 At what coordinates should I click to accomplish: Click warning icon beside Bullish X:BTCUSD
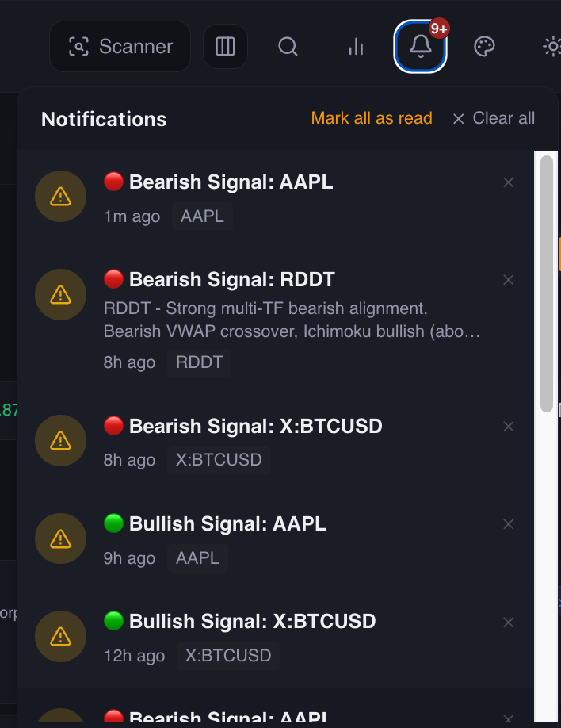click(60, 636)
